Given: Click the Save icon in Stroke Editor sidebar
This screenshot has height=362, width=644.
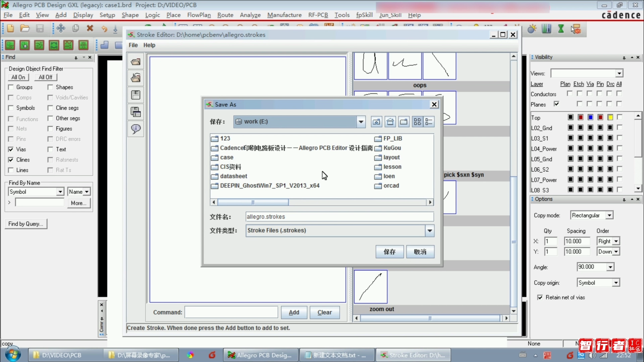Looking at the screenshot, I should pos(136,95).
